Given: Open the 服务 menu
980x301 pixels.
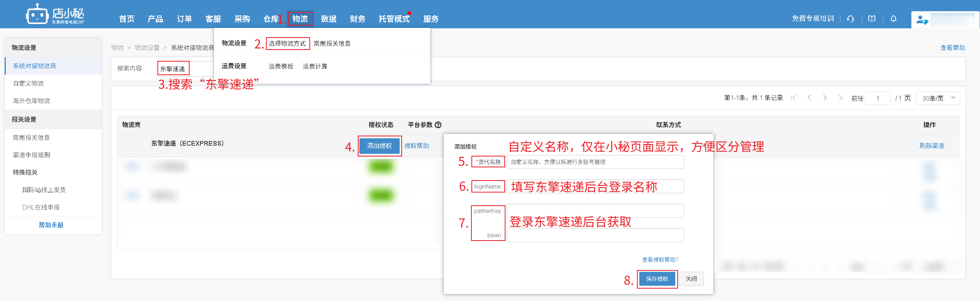Looking at the screenshot, I should click(x=431, y=19).
